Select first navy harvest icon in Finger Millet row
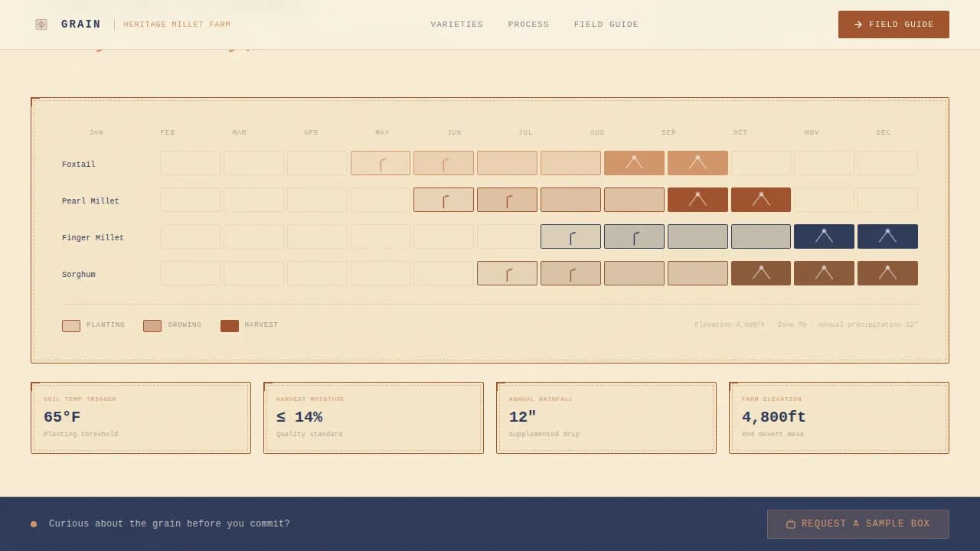 pos(824,236)
